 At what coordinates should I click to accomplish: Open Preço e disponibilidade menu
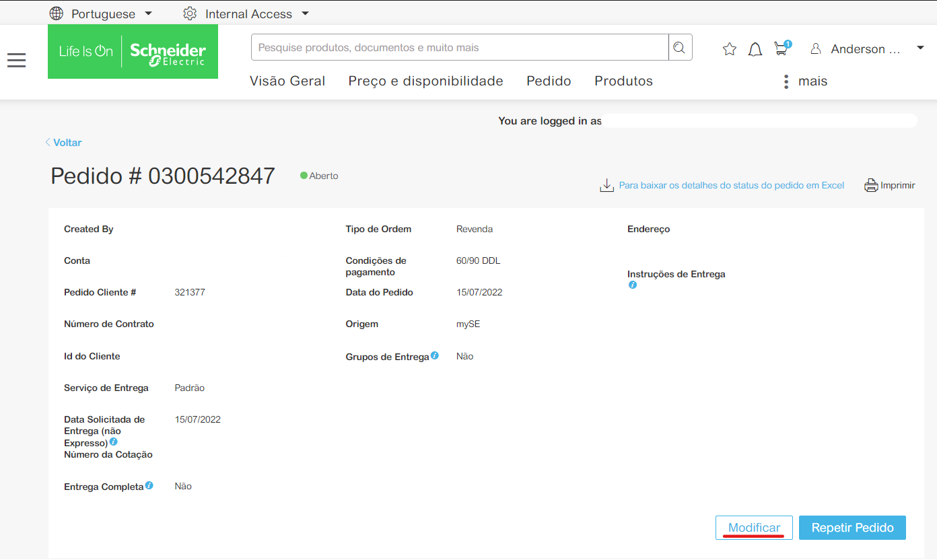(x=425, y=81)
